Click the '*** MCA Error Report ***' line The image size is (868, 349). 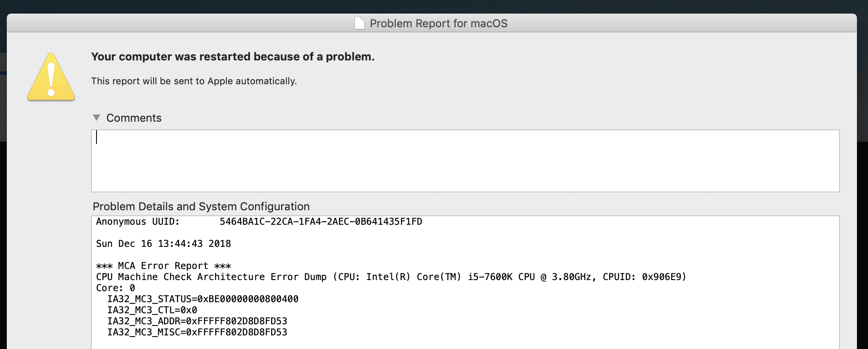(x=164, y=266)
